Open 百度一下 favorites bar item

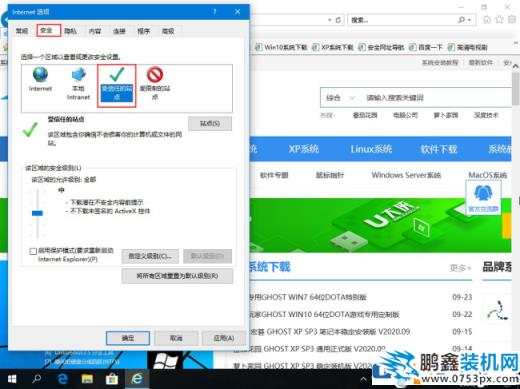[x=426, y=47]
